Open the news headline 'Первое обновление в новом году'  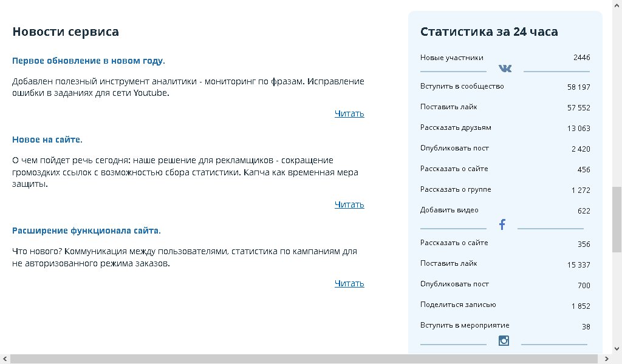pos(87,61)
